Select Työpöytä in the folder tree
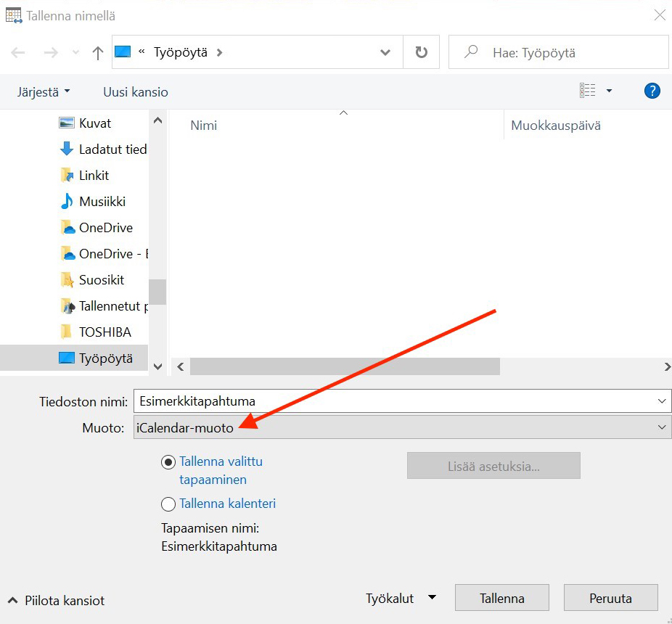 74,358
